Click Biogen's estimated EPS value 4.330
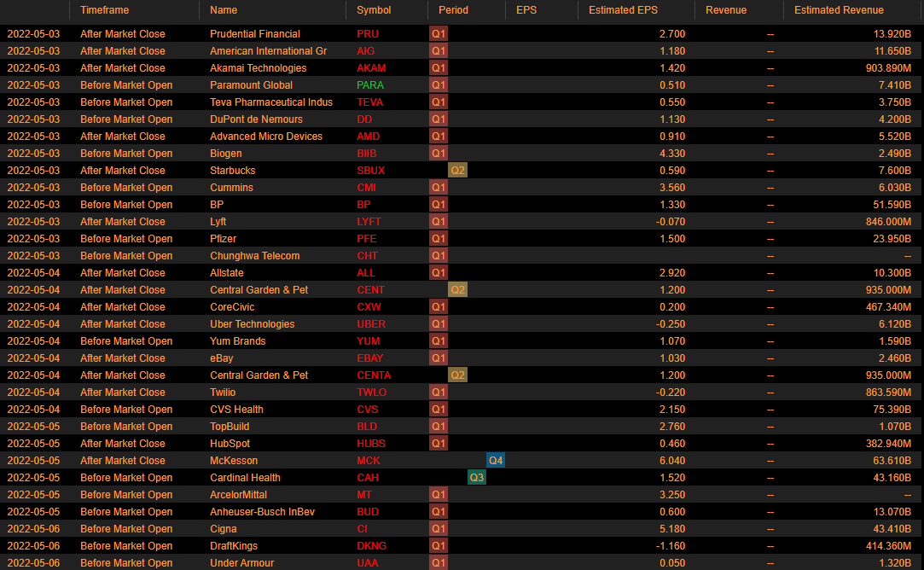Image resolution: width=924 pixels, height=570 pixels. [671, 154]
